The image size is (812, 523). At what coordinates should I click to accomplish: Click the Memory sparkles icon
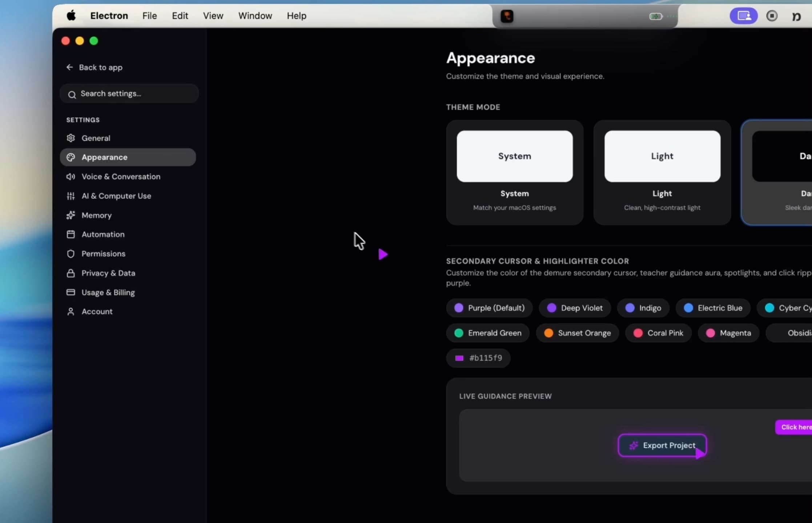(71, 215)
